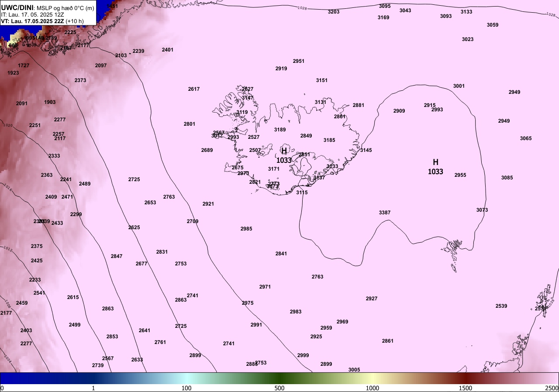Screen dimensions: 559x392
Task: Click the height value 2539
Action: [501, 306]
